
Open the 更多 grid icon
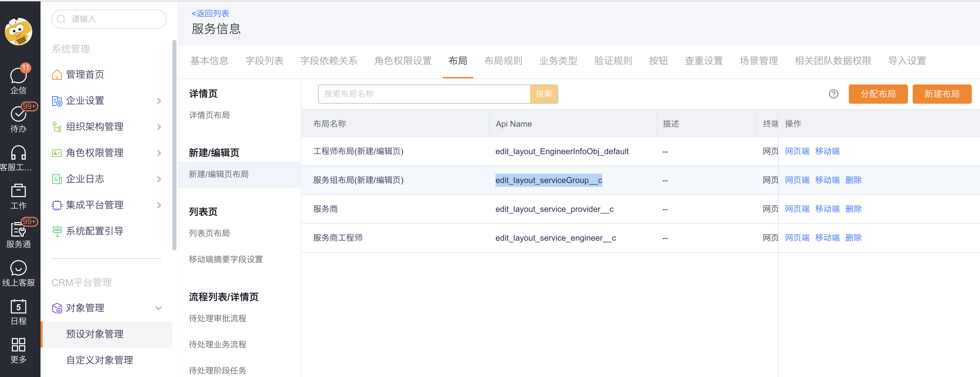point(18,345)
